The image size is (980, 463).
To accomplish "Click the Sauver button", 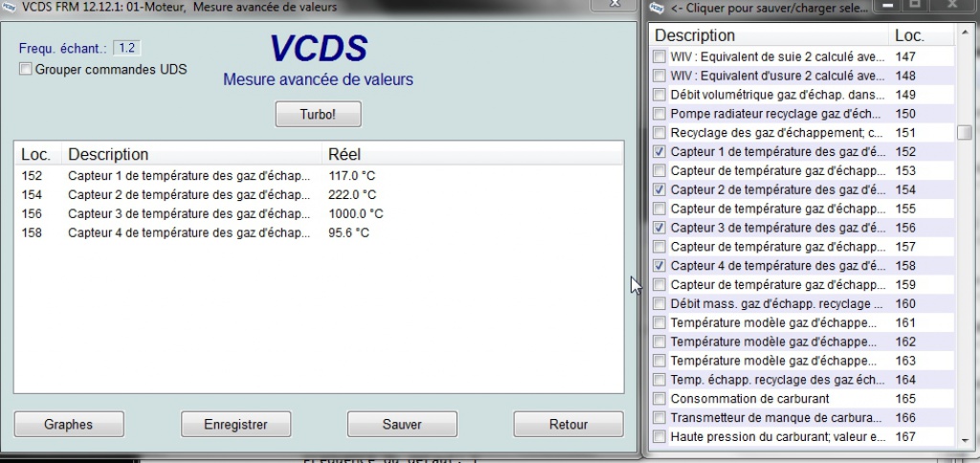I will (402, 425).
